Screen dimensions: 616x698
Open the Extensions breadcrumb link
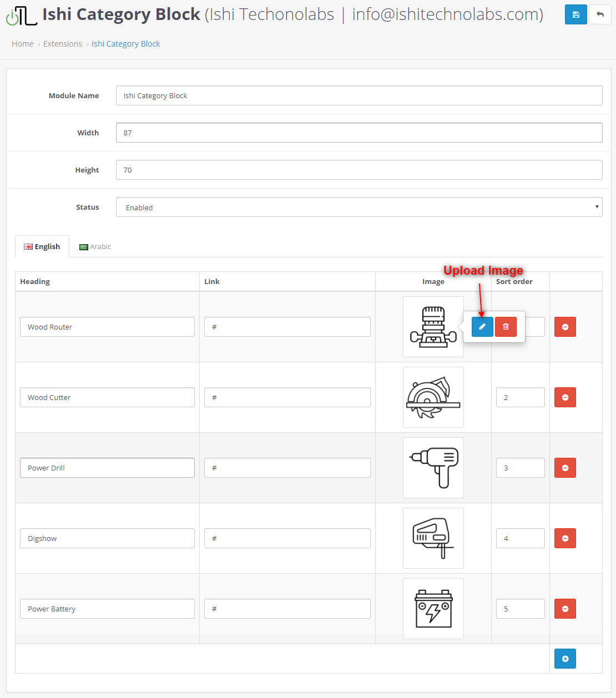click(x=63, y=44)
